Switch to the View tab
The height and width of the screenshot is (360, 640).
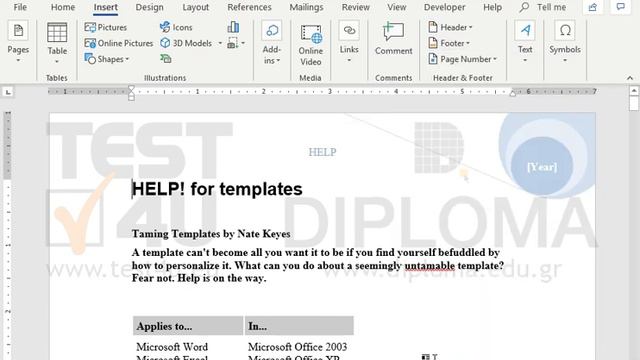397,7
